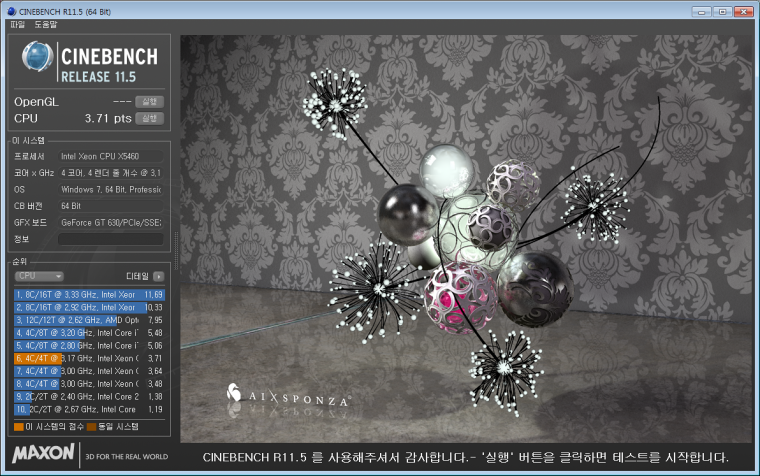
Task: Click the rendered scene preview image
Action: pyautogui.click(x=467, y=238)
